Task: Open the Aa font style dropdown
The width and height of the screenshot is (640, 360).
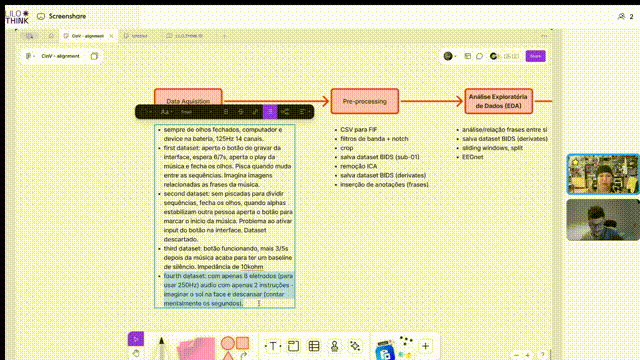Action: pyautogui.click(x=165, y=111)
